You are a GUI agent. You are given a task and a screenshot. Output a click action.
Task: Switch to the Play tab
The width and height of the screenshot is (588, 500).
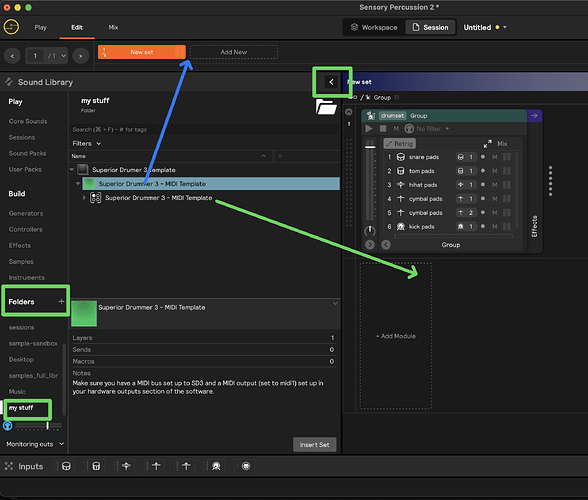click(40, 27)
